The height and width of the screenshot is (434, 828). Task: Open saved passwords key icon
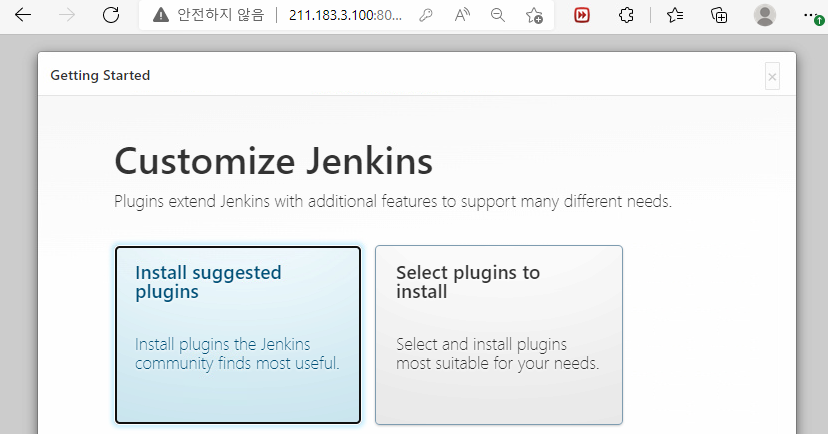(x=426, y=15)
